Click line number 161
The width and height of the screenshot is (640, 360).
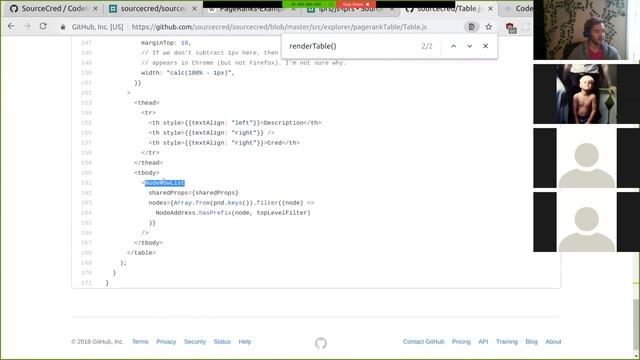tap(87, 183)
